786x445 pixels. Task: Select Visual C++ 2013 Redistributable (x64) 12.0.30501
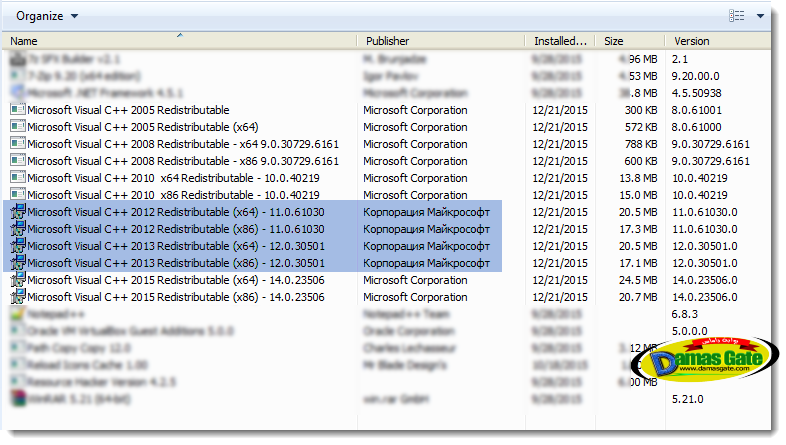[x=176, y=246]
